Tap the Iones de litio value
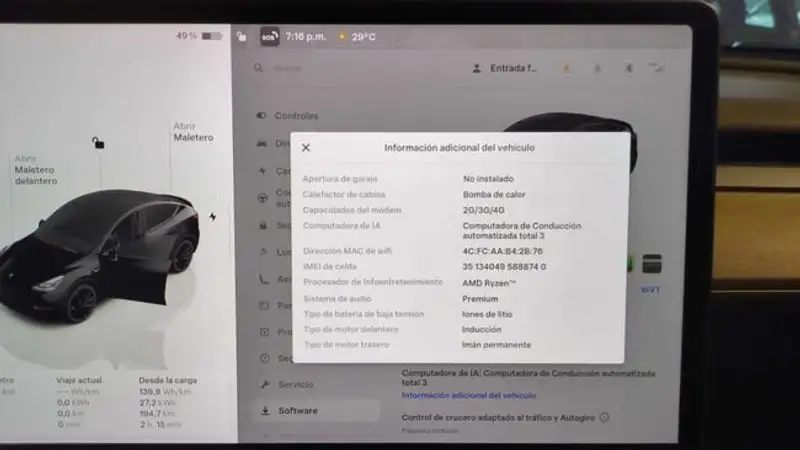 coord(487,314)
